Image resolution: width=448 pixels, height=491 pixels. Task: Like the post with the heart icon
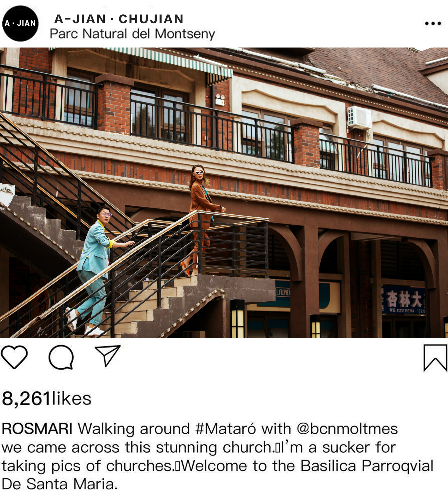coord(14,357)
